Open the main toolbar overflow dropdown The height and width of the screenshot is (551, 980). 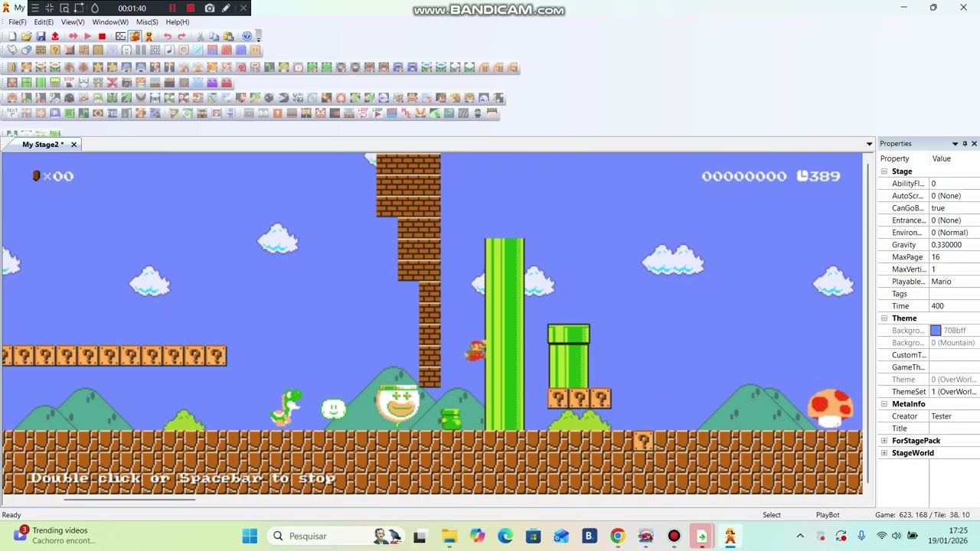(x=259, y=36)
